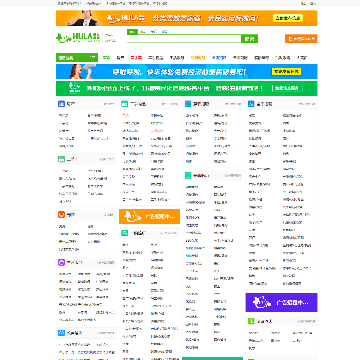Click the green HULA logo beside search box

click(78, 37)
